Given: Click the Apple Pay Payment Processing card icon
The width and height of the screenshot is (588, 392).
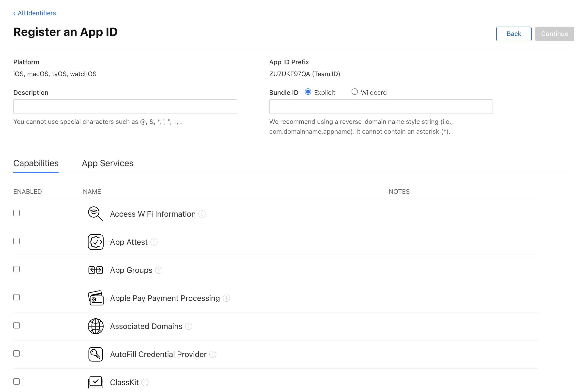Looking at the screenshot, I should point(95,298).
